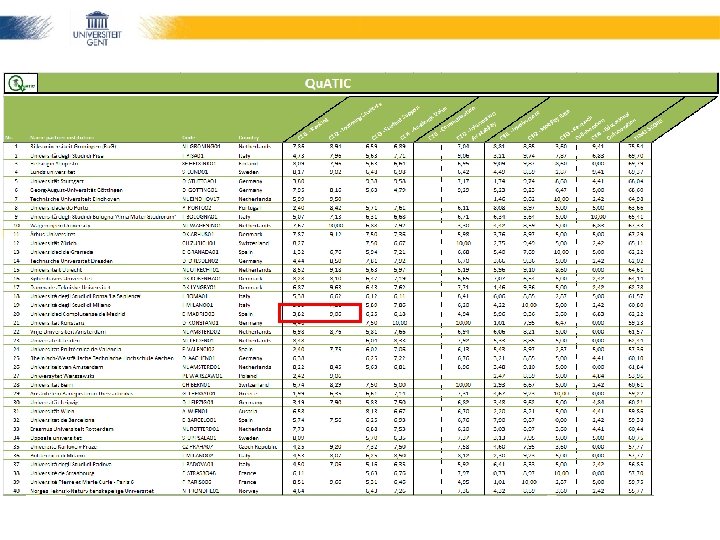Click the QuATIC logo in the green banner

tap(21, 84)
